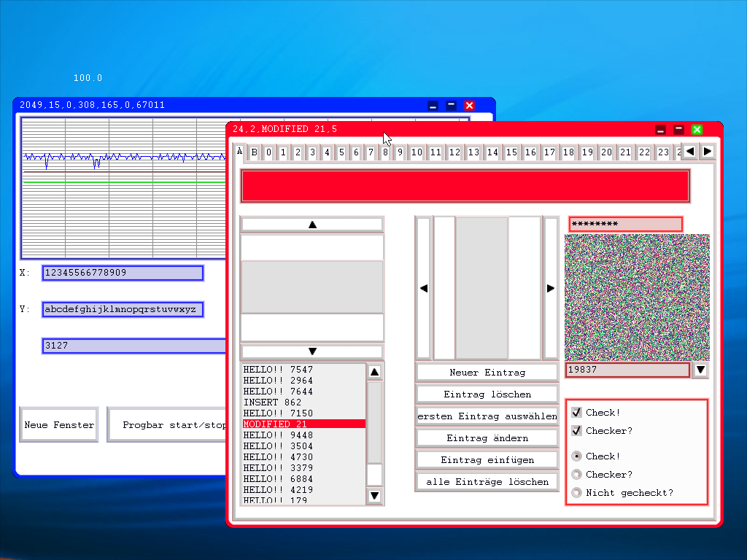Viewport: 747px width, 560px height.
Task: Select list entry HELLO!! 7644
Action: tap(304, 392)
